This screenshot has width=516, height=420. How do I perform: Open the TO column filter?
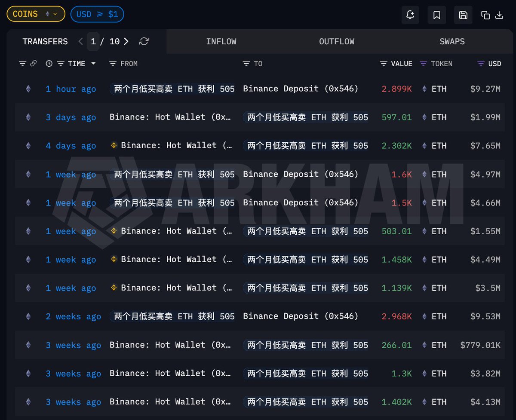[x=246, y=64]
